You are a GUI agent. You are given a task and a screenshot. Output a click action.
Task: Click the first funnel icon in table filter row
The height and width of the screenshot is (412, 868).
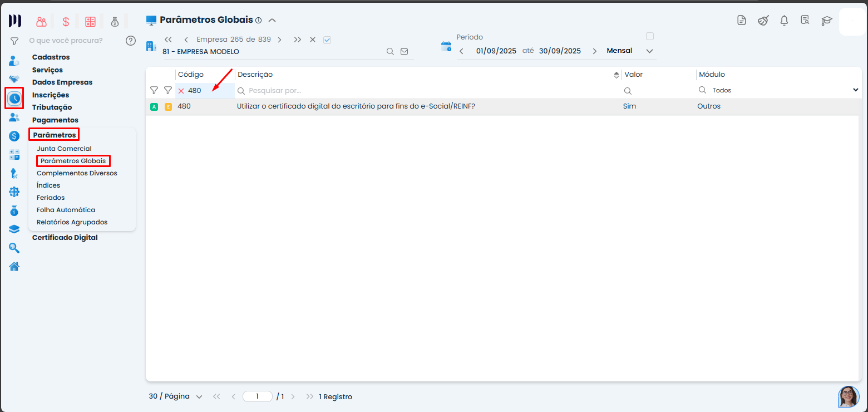pos(154,90)
